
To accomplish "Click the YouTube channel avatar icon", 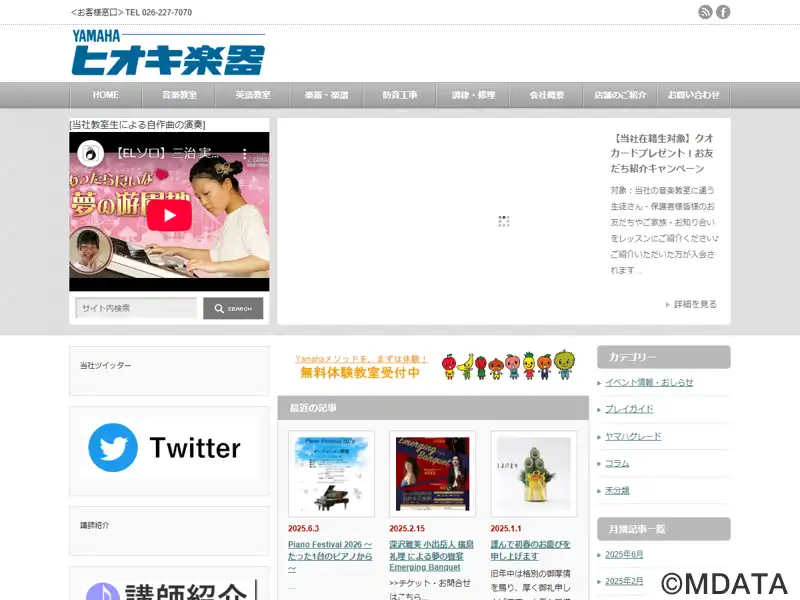I will tap(91, 153).
